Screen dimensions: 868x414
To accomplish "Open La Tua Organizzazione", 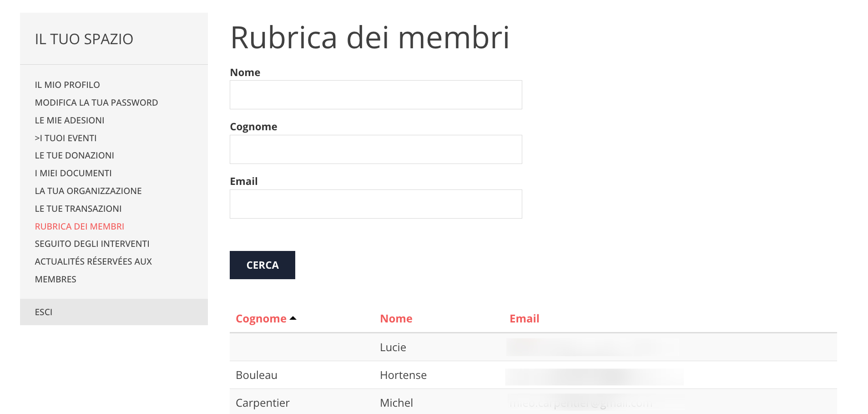I will point(88,191).
